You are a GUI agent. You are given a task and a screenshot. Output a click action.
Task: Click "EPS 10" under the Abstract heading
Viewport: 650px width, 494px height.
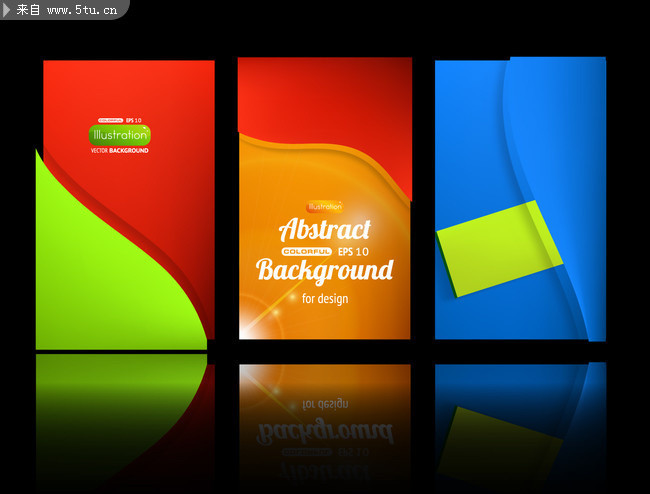pyautogui.click(x=353, y=252)
